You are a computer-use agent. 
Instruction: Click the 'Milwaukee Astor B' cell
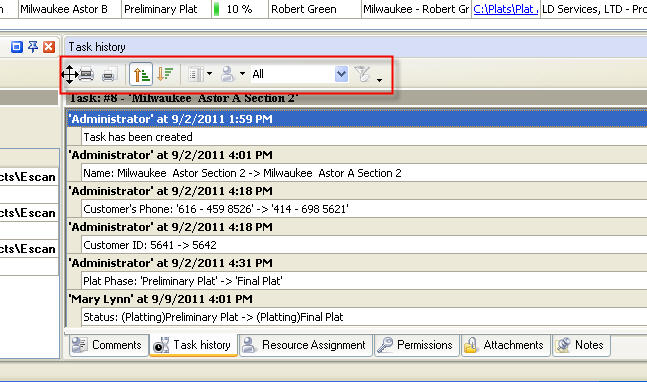coord(70,9)
